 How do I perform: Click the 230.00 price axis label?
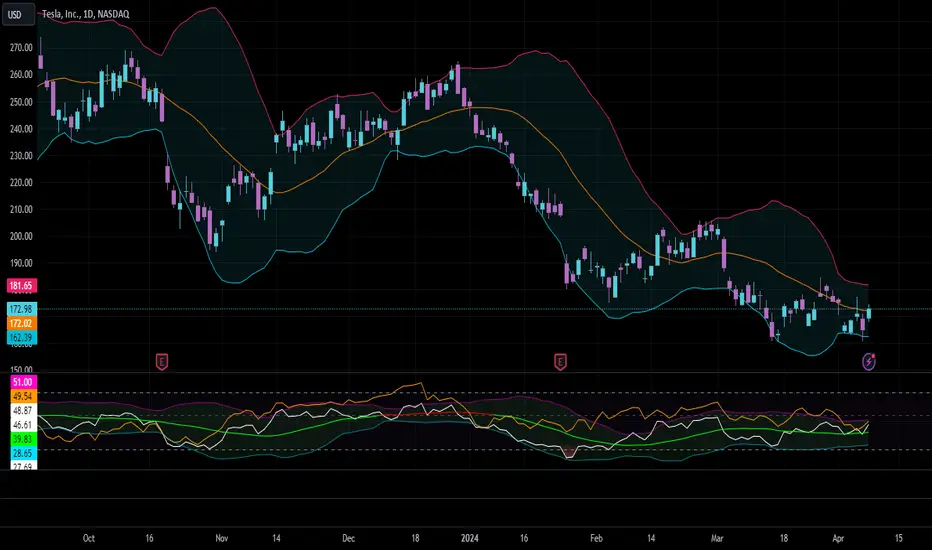click(21, 156)
